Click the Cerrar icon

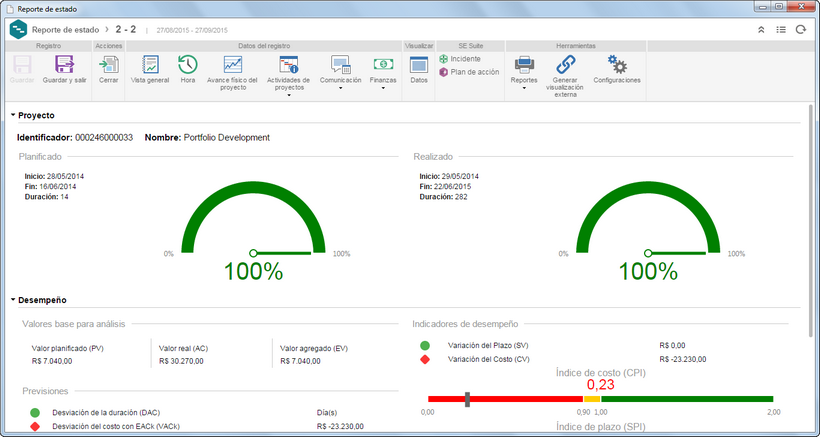point(109,65)
